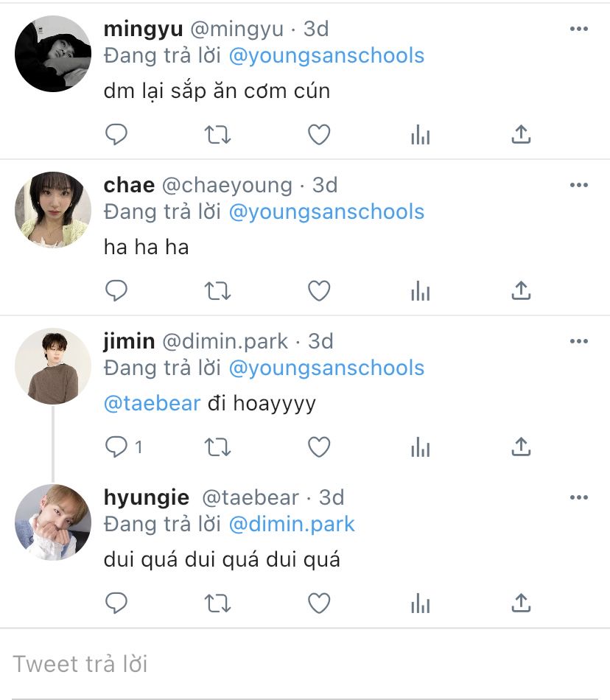Share mingyu's tweet
This screenshot has width=610, height=700.
coord(521,134)
